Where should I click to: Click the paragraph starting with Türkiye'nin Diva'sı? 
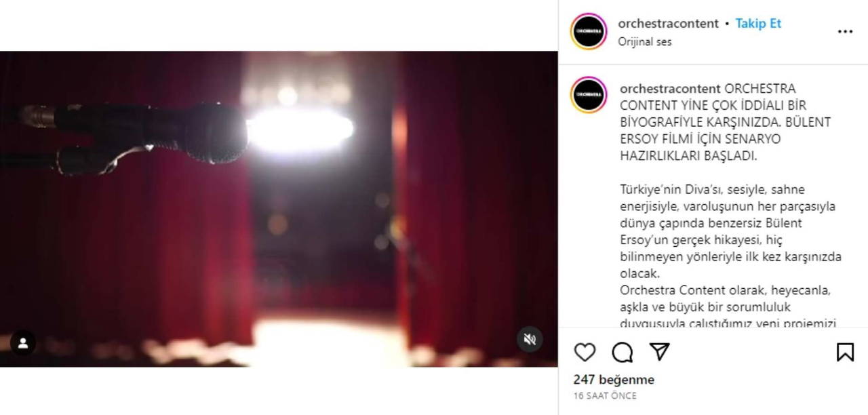pos(730,232)
